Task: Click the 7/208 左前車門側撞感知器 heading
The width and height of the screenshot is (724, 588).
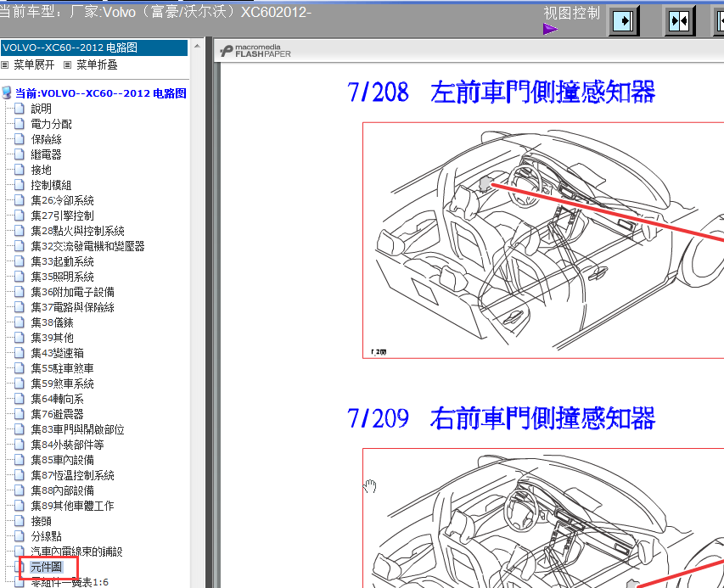Action: click(x=501, y=92)
